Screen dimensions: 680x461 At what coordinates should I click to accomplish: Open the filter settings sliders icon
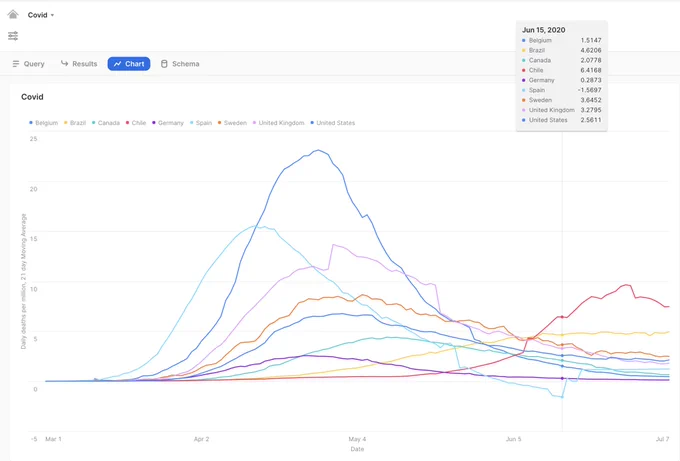pos(13,36)
